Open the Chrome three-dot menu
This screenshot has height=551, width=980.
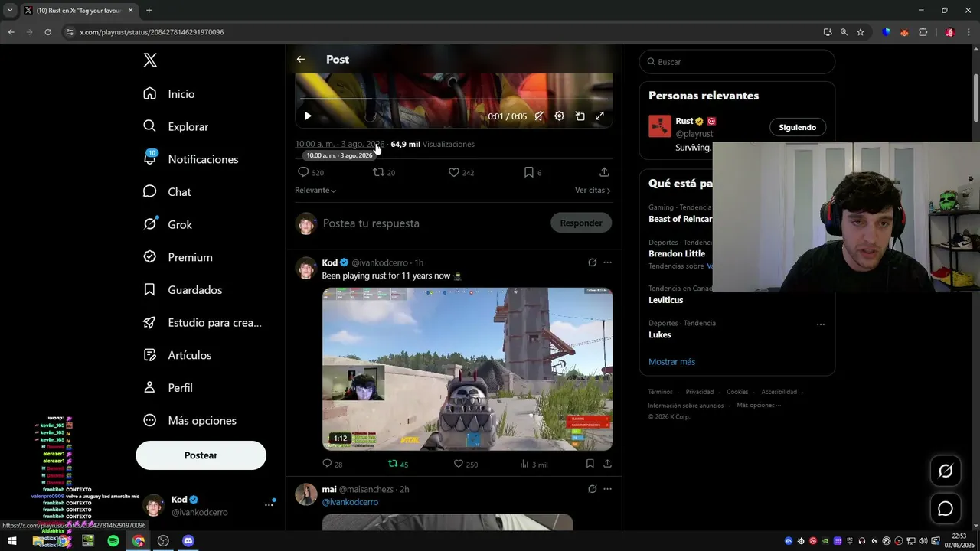pos(969,32)
